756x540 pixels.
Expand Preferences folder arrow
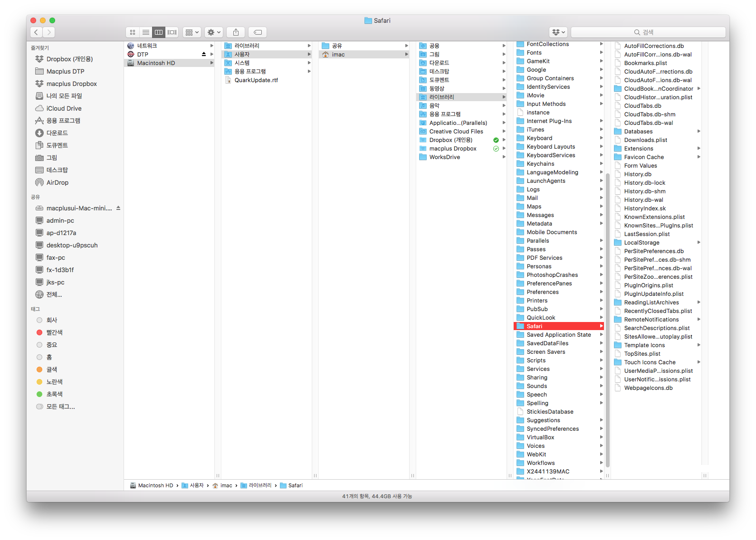(601, 292)
